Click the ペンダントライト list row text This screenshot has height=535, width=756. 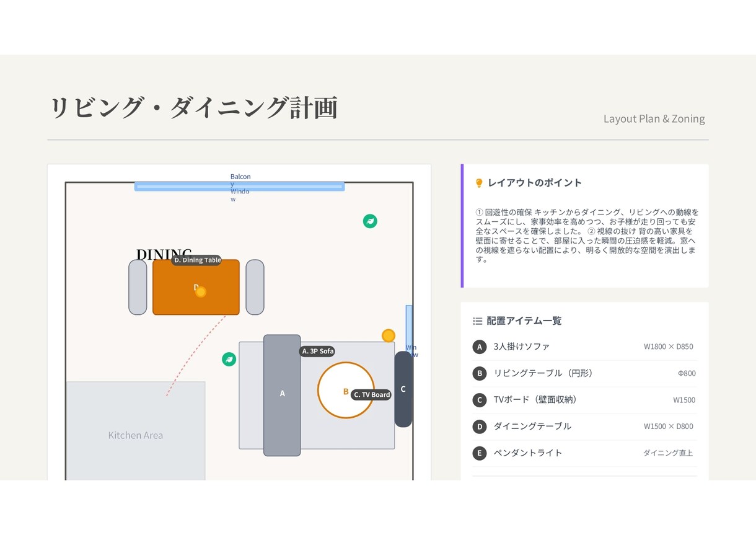pos(528,453)
